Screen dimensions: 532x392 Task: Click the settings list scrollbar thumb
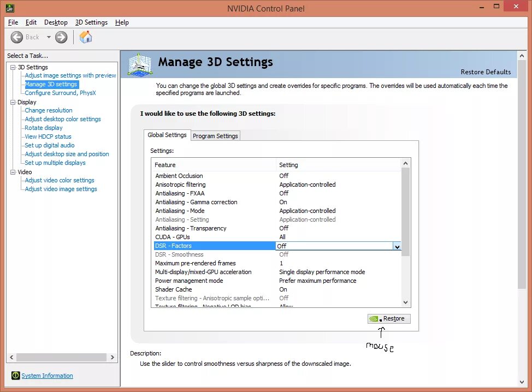point(405,212)
